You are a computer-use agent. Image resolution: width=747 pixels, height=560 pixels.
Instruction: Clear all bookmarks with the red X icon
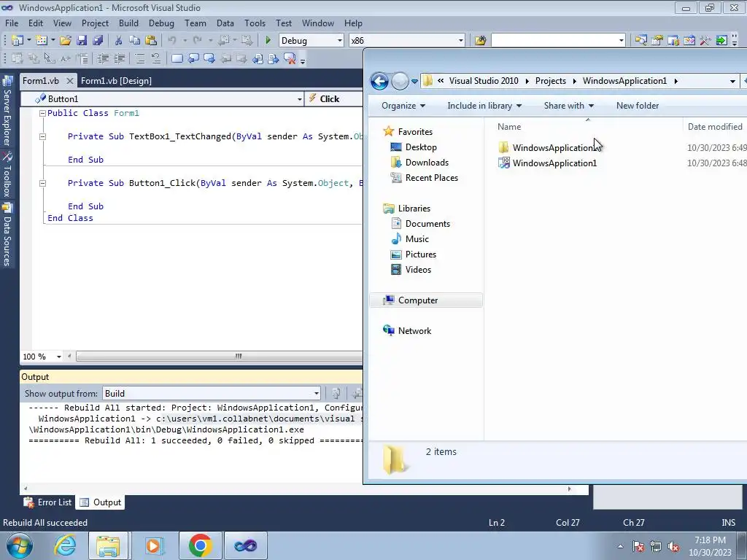(290, 58)
